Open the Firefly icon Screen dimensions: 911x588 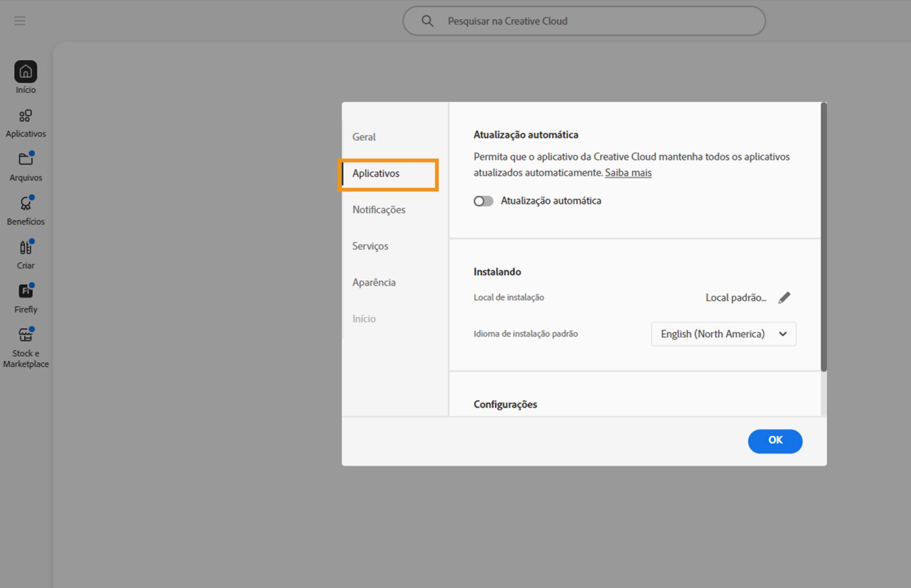(x=26, y=291)
